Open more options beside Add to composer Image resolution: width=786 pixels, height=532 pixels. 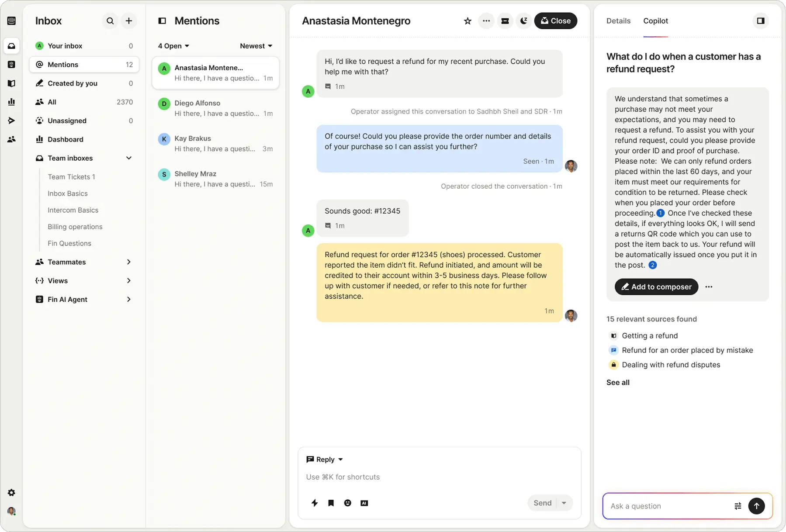coord(709,287)
